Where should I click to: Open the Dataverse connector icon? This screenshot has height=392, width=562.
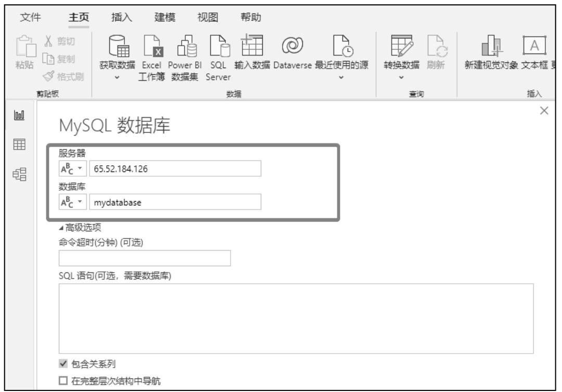(x=292, y=45)
